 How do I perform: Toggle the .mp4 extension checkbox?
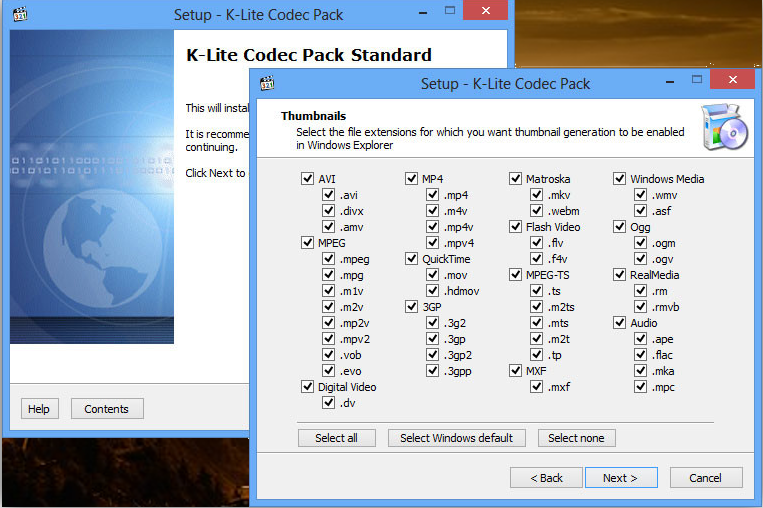433,195
